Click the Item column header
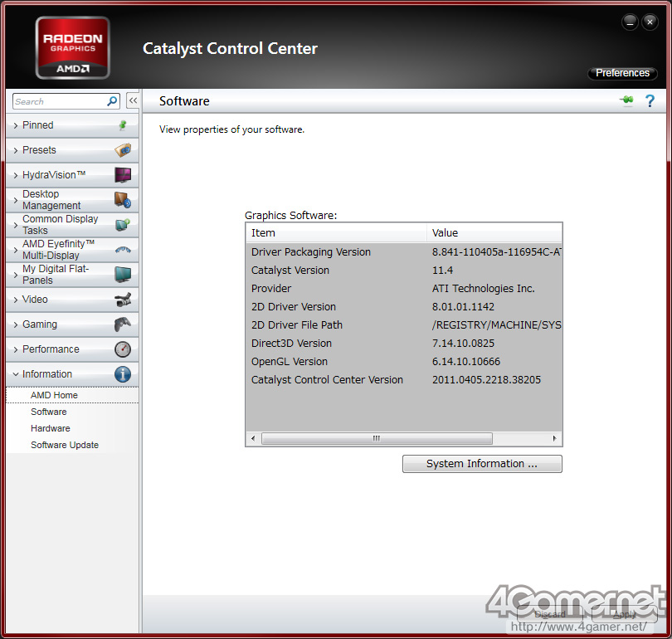The width and height of the screenshot is (672, 639). point(337,232)
